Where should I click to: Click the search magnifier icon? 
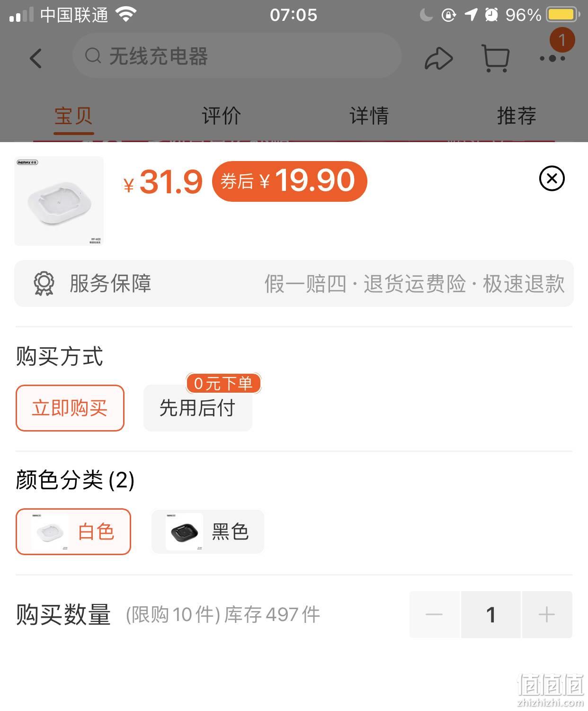[93, 56]
